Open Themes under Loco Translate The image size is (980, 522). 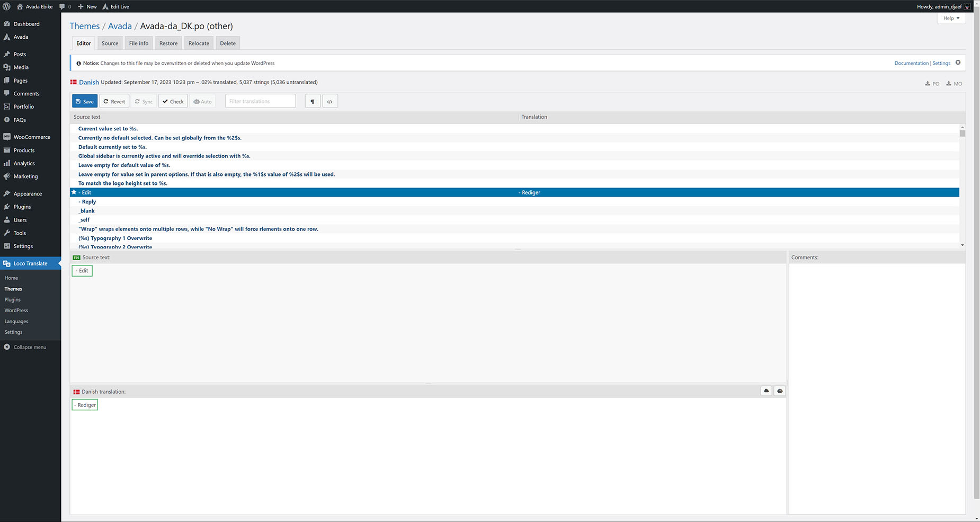coord(13,289)
